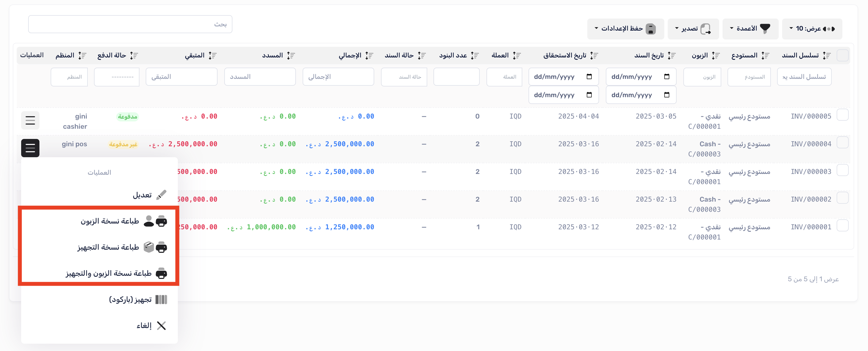Image resolution: width=868 pixels, height=351 pixels.
Task: Select طباعة نسخة الزبون menu entry
Action: tap(110, 221)
